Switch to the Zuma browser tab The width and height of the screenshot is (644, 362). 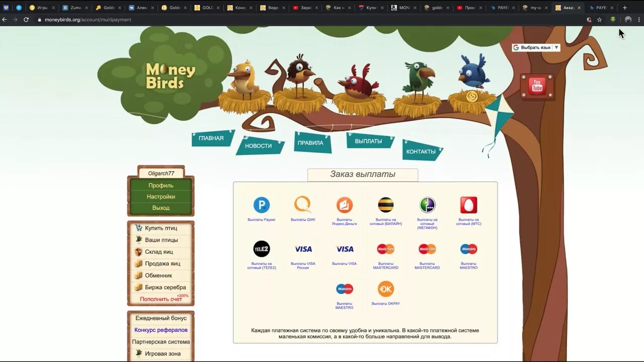pyautogui.click(x=74, y=8)
